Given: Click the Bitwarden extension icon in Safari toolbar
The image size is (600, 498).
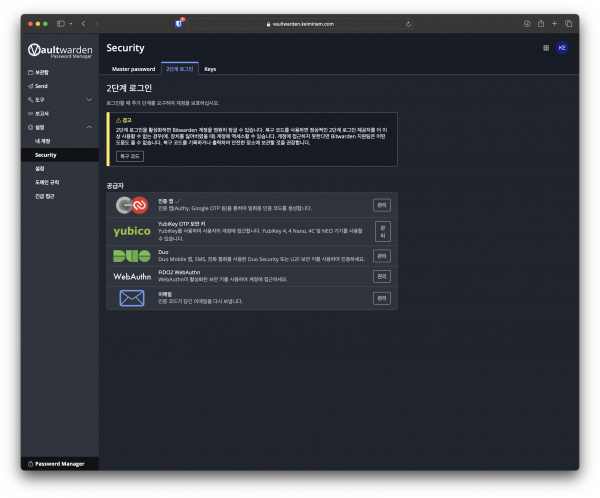Looking at the screenshot, I should click(179, 22).
